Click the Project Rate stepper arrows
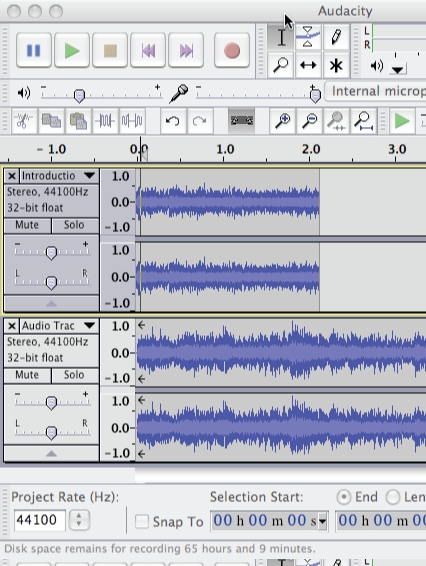 pos(79,520)
